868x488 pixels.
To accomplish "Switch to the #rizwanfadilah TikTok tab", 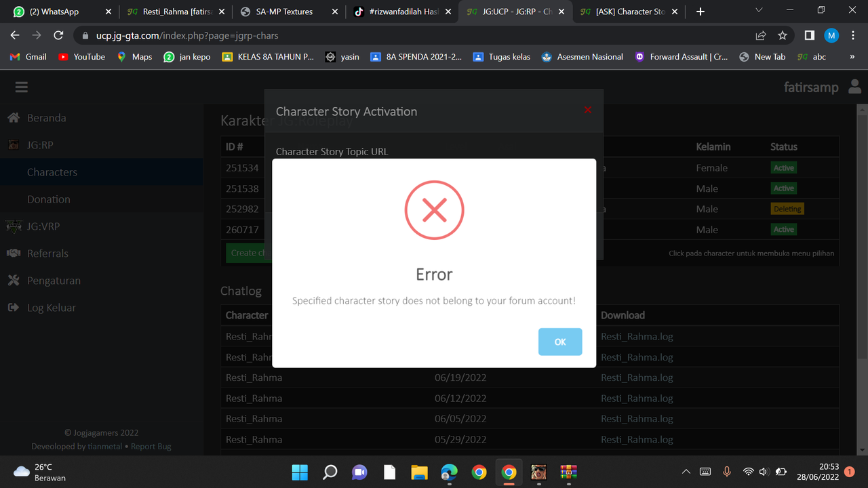I will click(401, 12).
